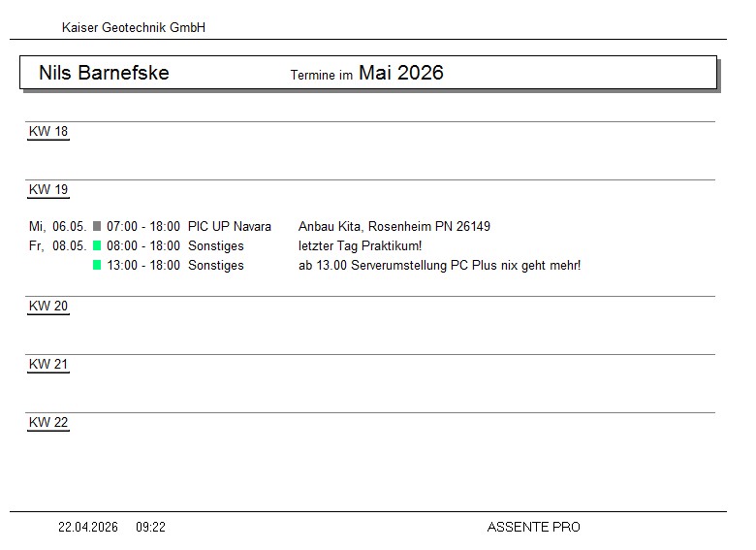
Task: Click the green marker at 08:00 appointment
Action: click(97, 246)
